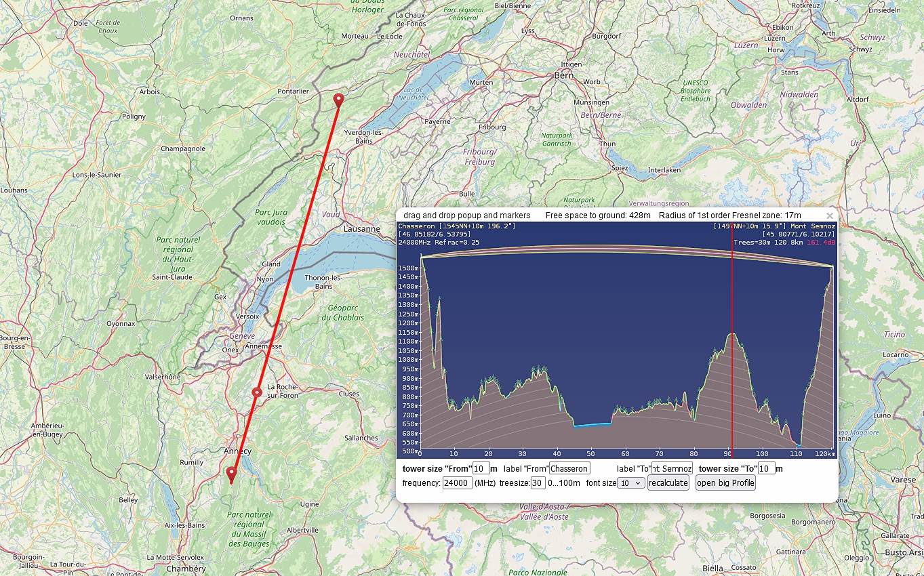924x576 pixels.
Task: Open the font size dropdown
Action: point(631,483)
